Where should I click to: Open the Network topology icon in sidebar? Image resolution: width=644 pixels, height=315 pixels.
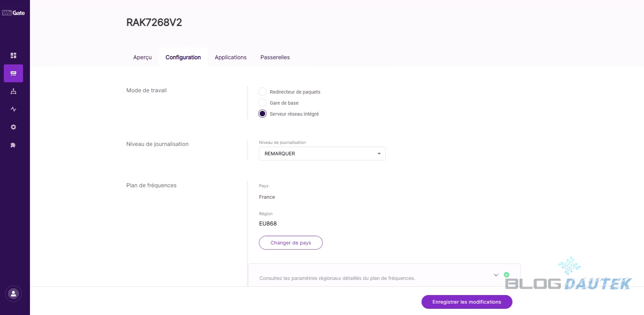coord(13,91)
